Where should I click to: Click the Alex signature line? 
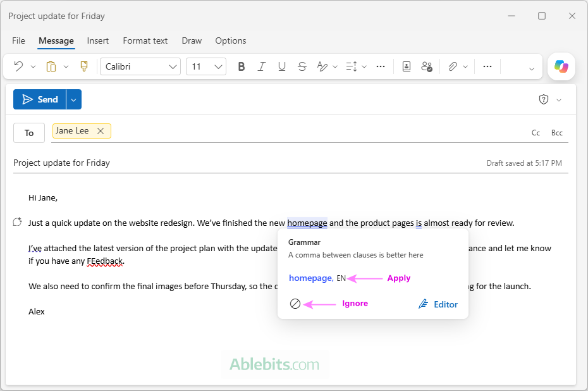click(37, 311)
